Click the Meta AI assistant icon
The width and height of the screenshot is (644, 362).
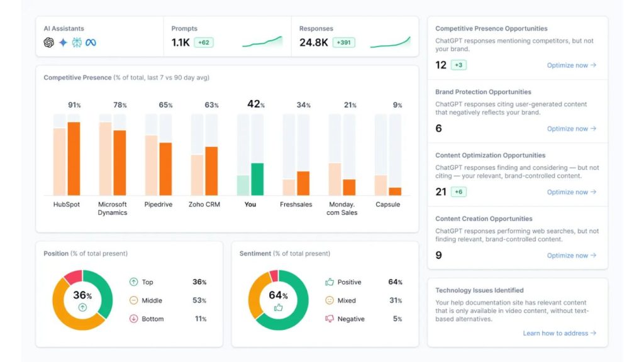91,42
